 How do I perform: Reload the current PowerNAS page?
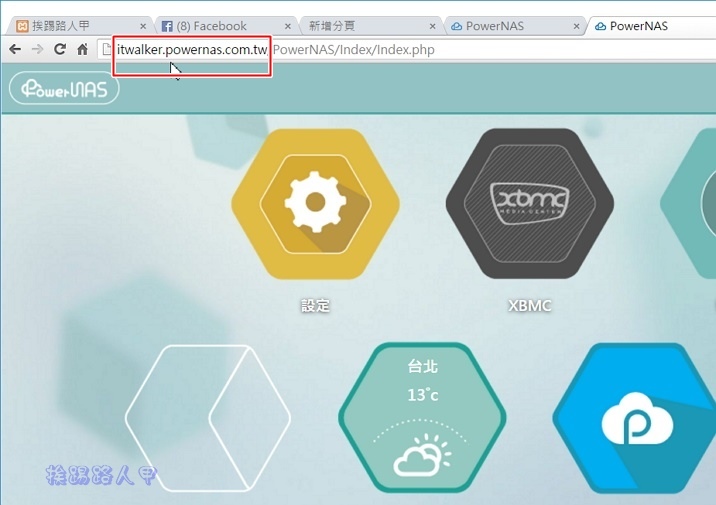(60, 49)
